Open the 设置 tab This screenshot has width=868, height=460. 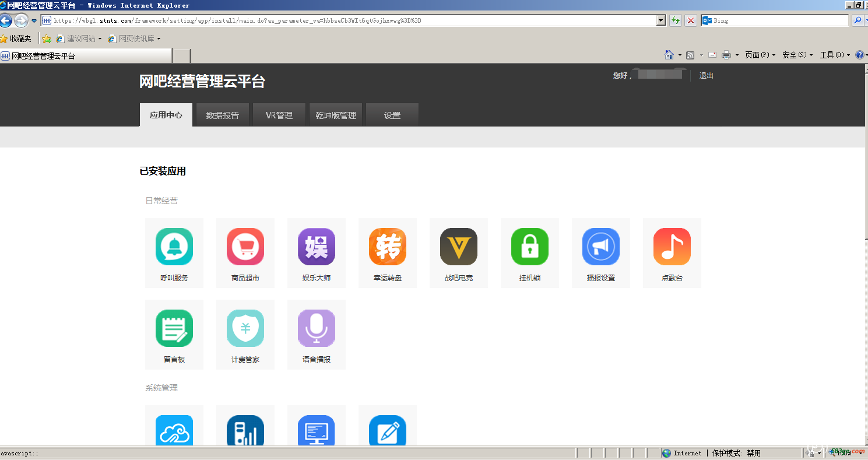(x=392, y=115)
